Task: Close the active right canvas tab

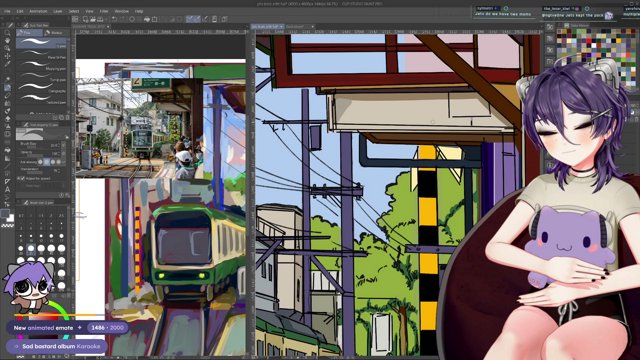Action: click(282, 27)
